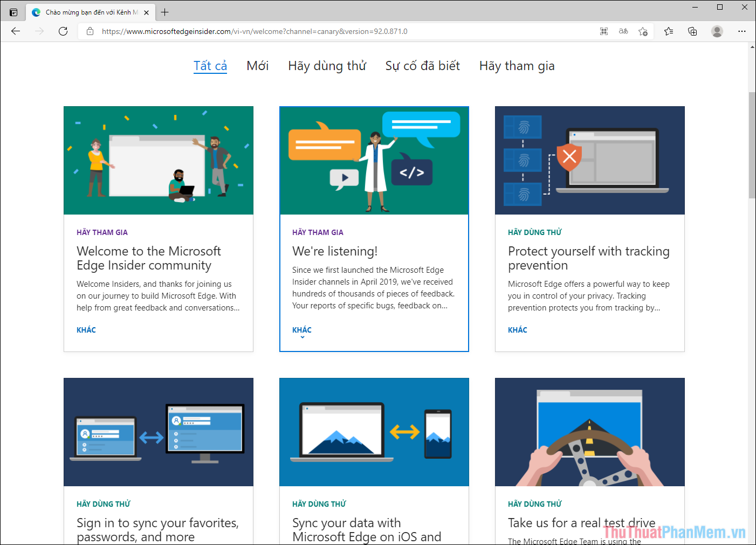Click the We're listening card illustration
Viewport: 756px width, 545px height.
coord(374,161)
